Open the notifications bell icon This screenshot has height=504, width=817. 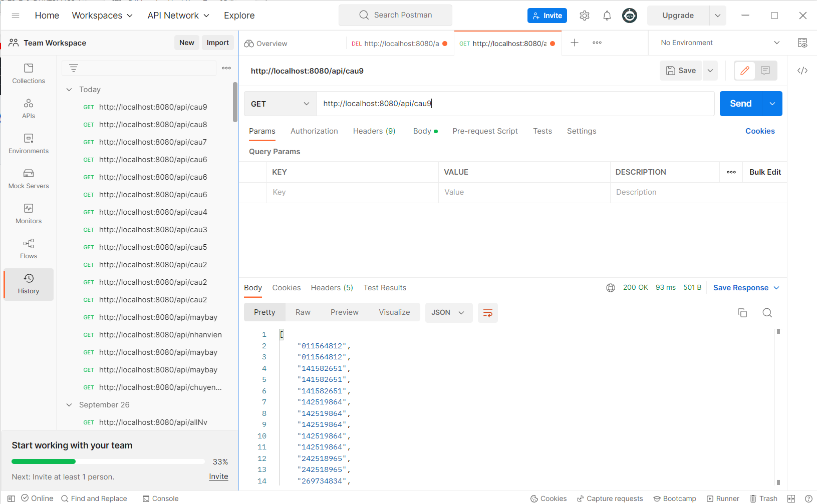click(607, 16)
